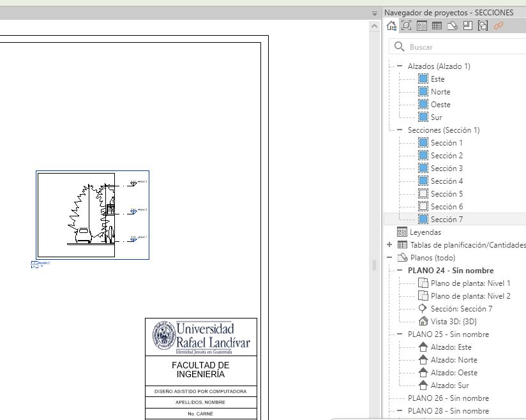
Task: Click the Tablas de planificación table icon
Action: tap(402, 244)
